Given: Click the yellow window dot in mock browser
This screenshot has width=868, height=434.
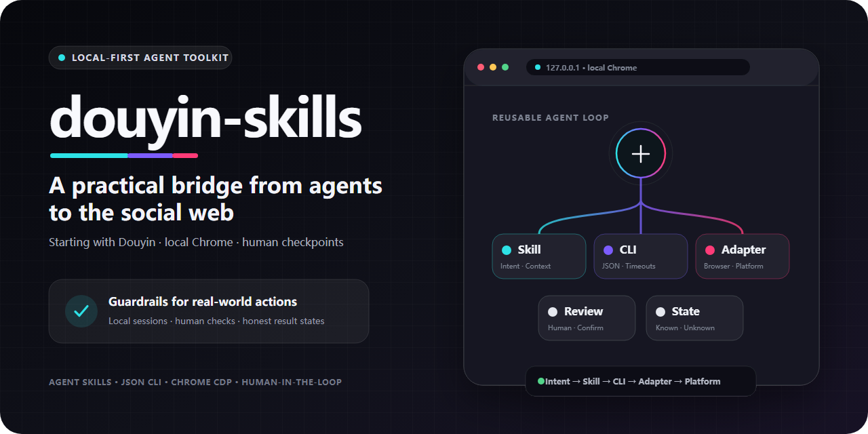Looking at the screenshot, I should pos(493,67).
